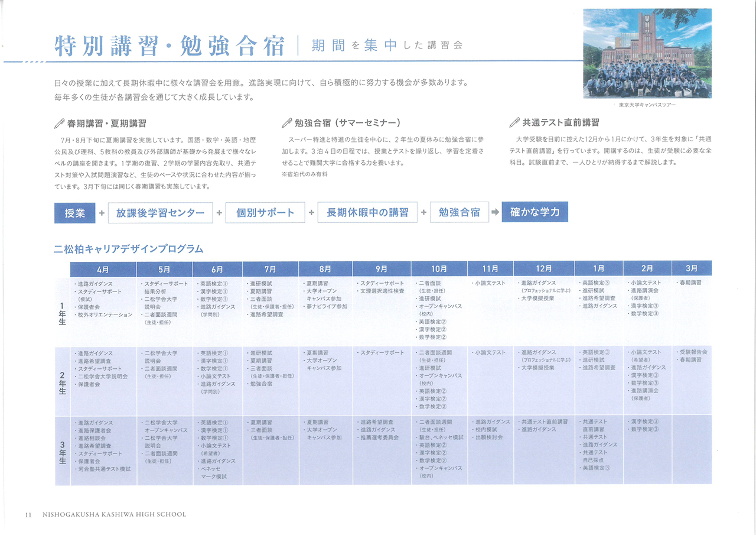This screenshot has height=535, width=756.
Task: Click the 長期休暇中の講習 box
Action: [367, 213]
